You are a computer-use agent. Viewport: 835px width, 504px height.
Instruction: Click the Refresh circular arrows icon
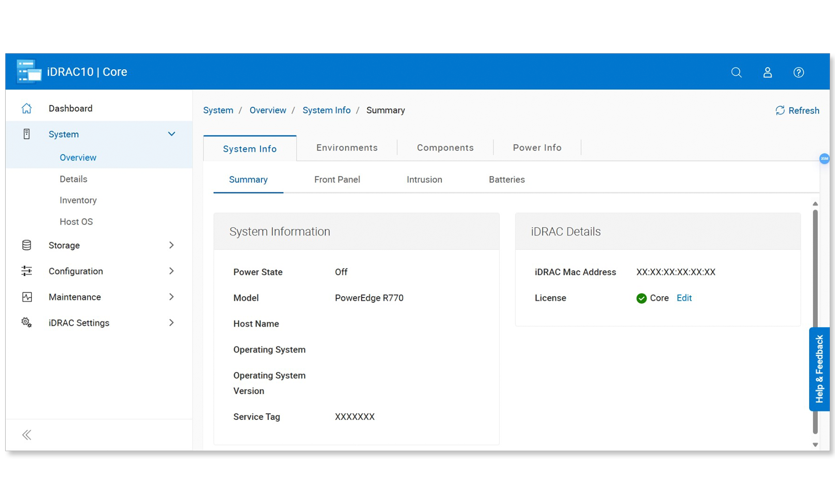tap(780, 111)
